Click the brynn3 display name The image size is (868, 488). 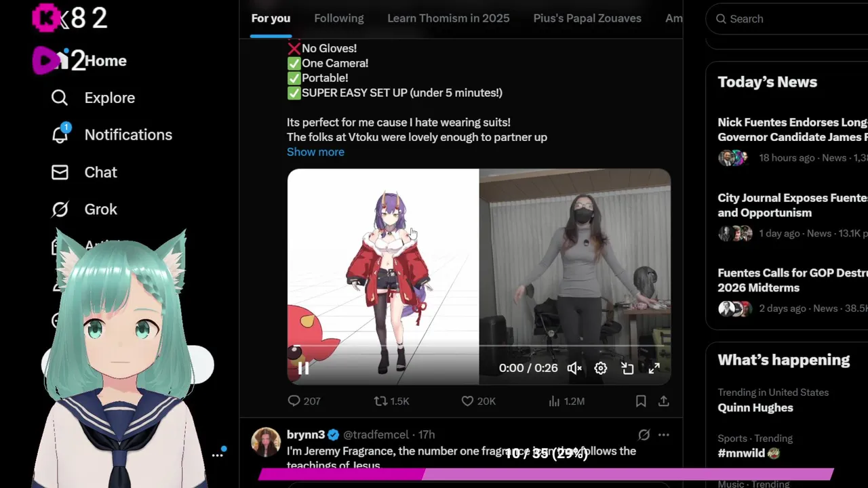click(x=306, y=434)
